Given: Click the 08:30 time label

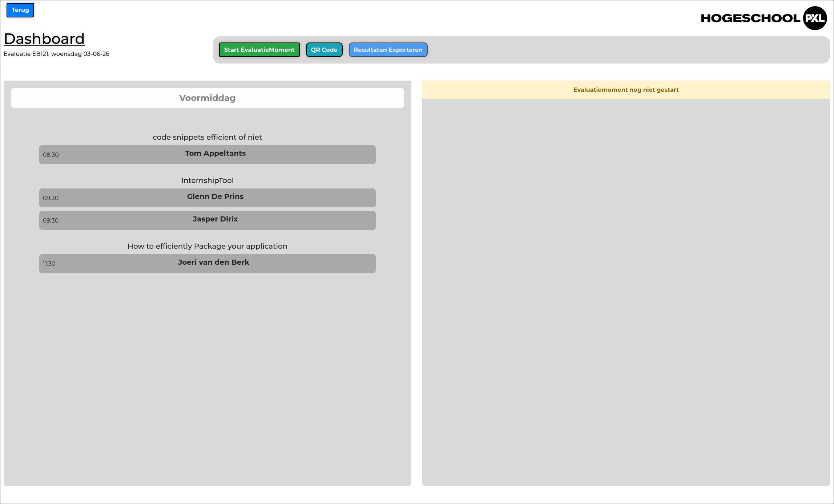Looking at the screenshot, I should coord(51,155).
